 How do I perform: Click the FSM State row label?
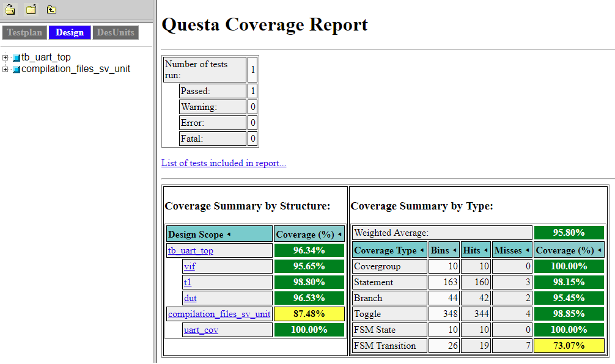click(389, 330)
